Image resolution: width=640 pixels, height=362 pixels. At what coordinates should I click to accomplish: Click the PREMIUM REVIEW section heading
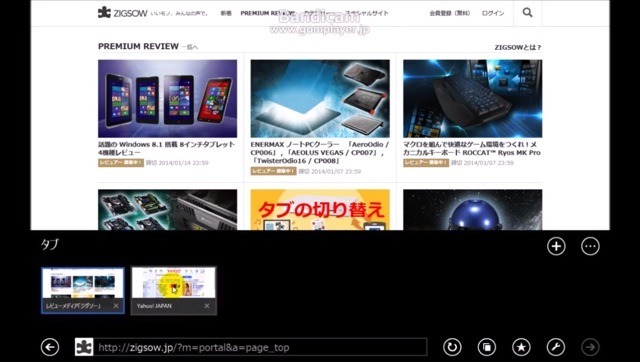click(x=138, y=46)
